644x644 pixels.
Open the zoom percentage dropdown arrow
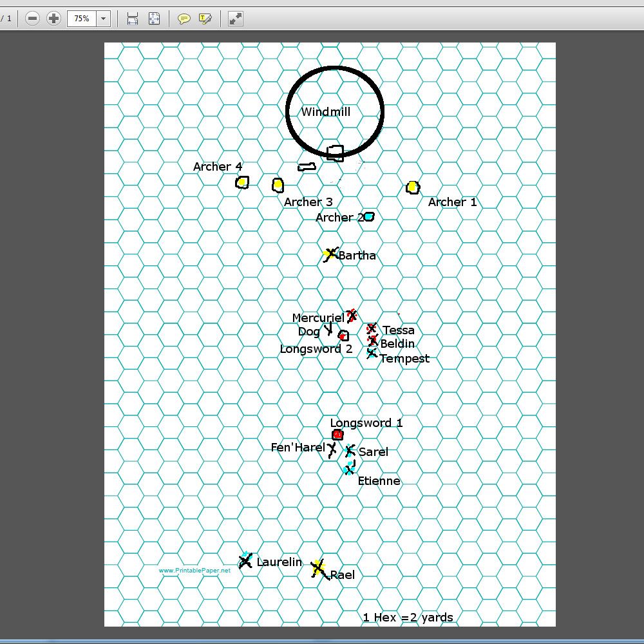tap(104, 19)
